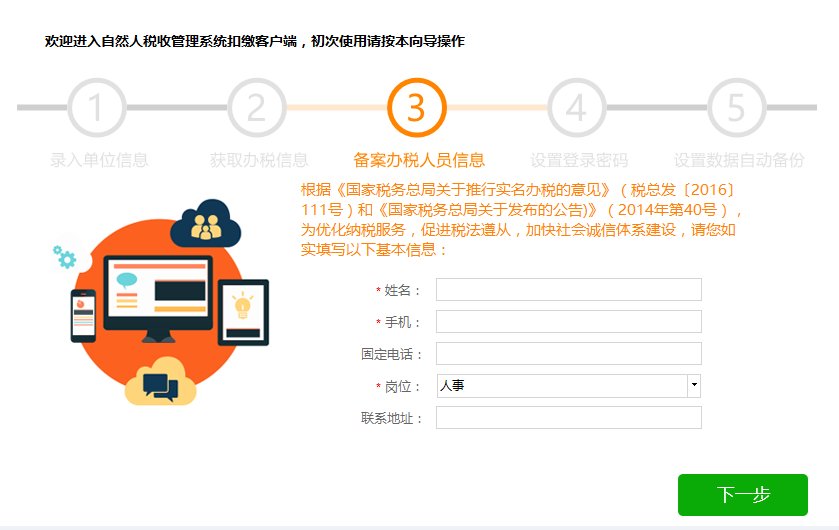Image resolution: width=839 pixels, height=530 pixels.
Task: Click the smartphone illustration
Action: tap(83, 316)
